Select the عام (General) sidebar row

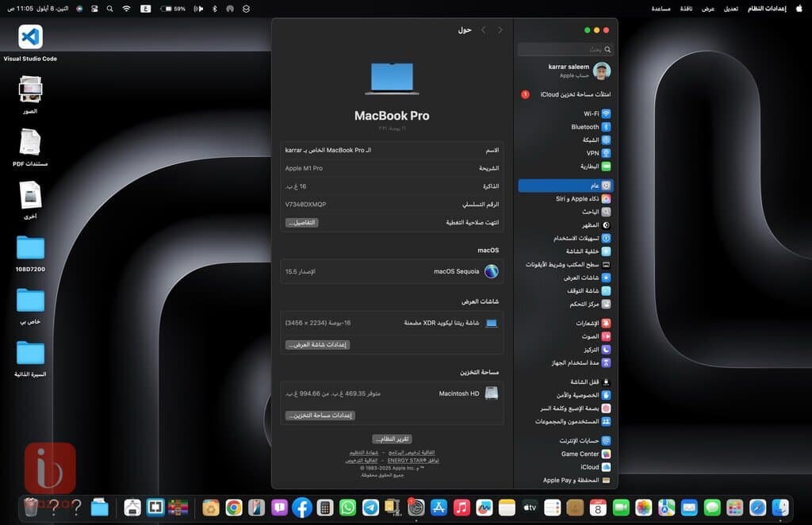565,186
